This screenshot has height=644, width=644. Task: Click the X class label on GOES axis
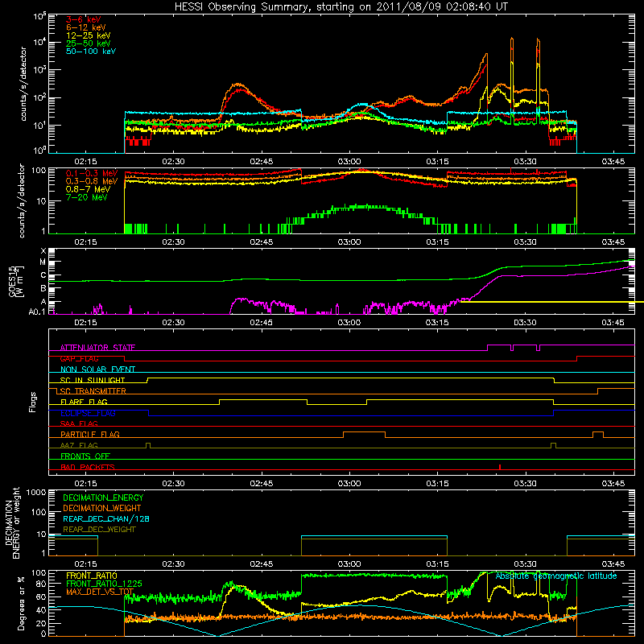(43, 251)
